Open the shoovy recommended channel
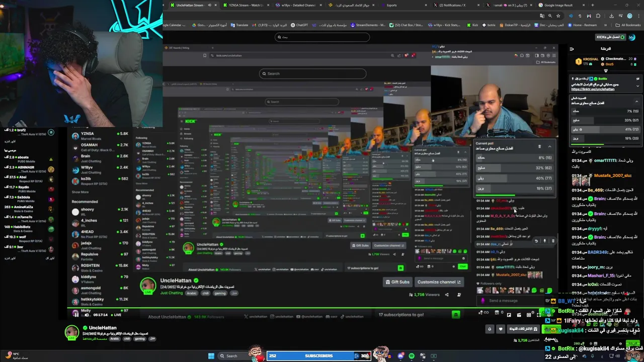 click(100, 211)
